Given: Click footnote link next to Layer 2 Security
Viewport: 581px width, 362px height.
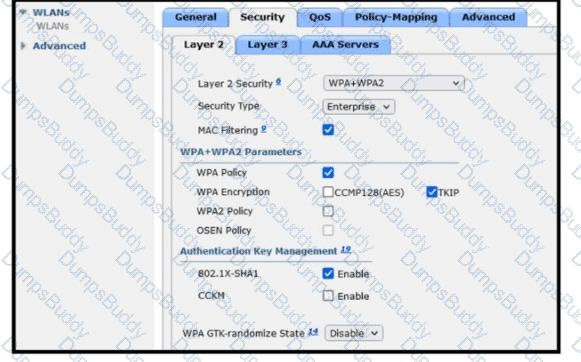Looking at the screenshot, I should 279,82.
